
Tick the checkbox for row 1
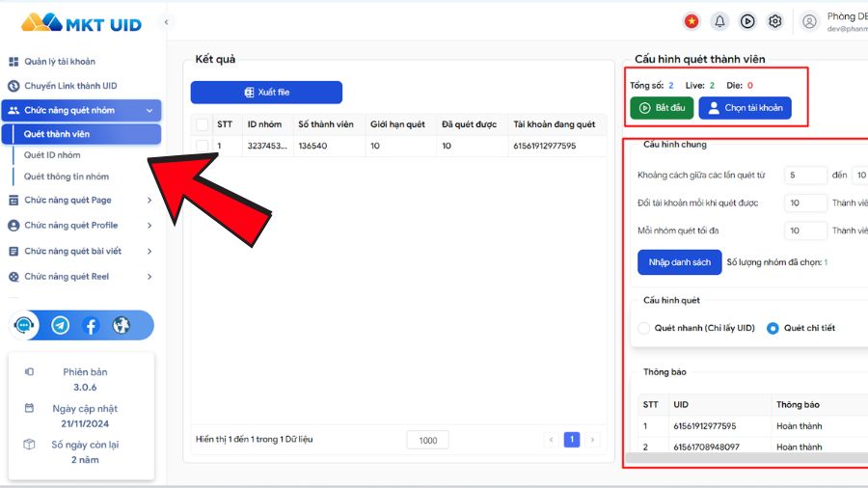click(202, 147)
